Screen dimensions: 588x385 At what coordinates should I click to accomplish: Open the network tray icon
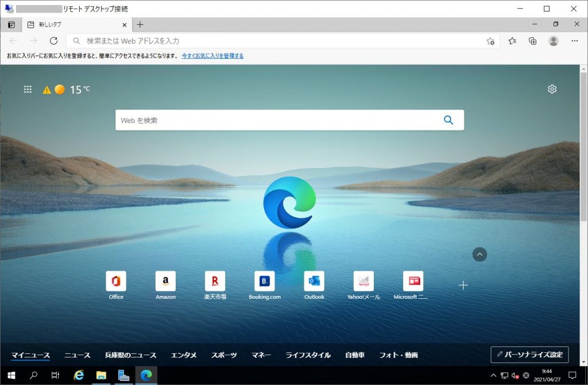tap(504, 375)
